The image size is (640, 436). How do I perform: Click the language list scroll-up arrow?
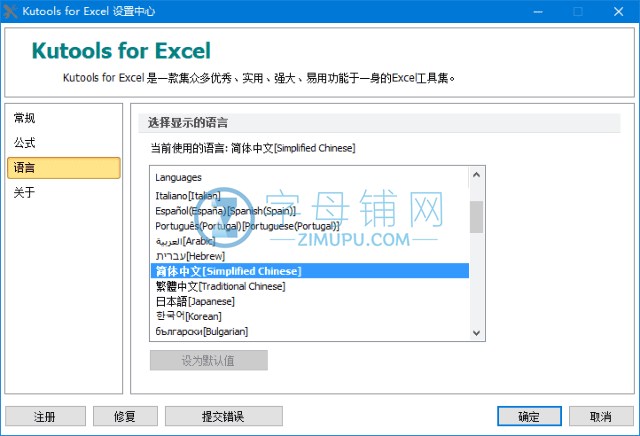coord(476,175)
